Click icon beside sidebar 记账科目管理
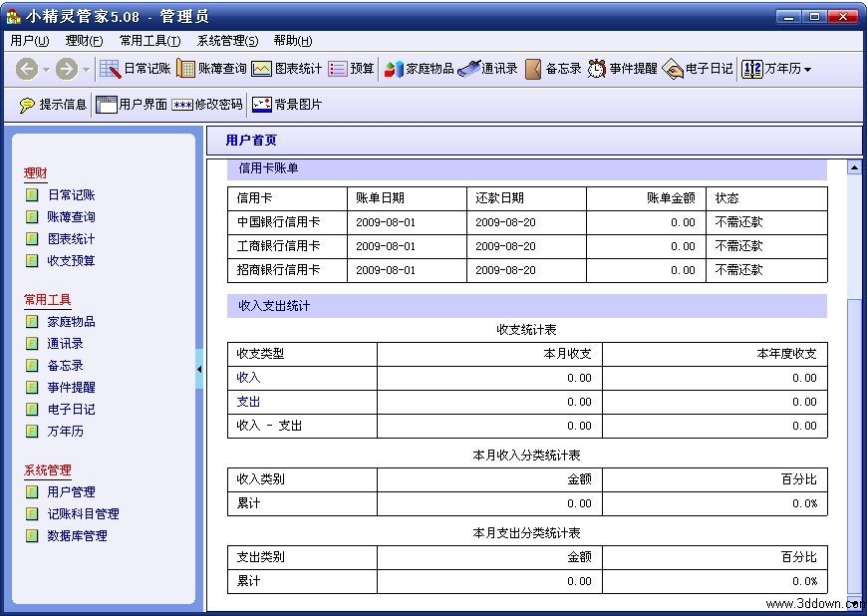Viewport: 867px width, 616px height. coord(32,513)
